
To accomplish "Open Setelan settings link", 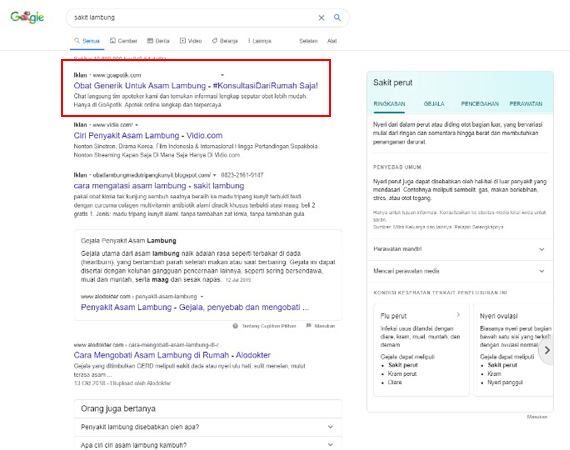I will pyautogui.click(x=308, y=41).
